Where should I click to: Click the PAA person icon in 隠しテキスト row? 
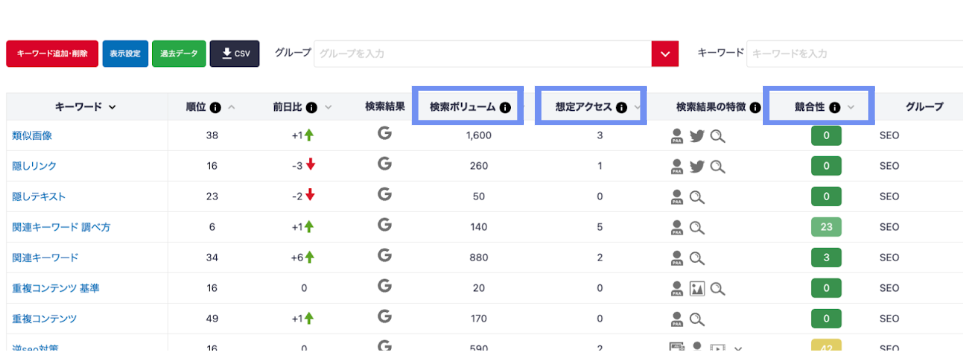(x=677, y=197)
